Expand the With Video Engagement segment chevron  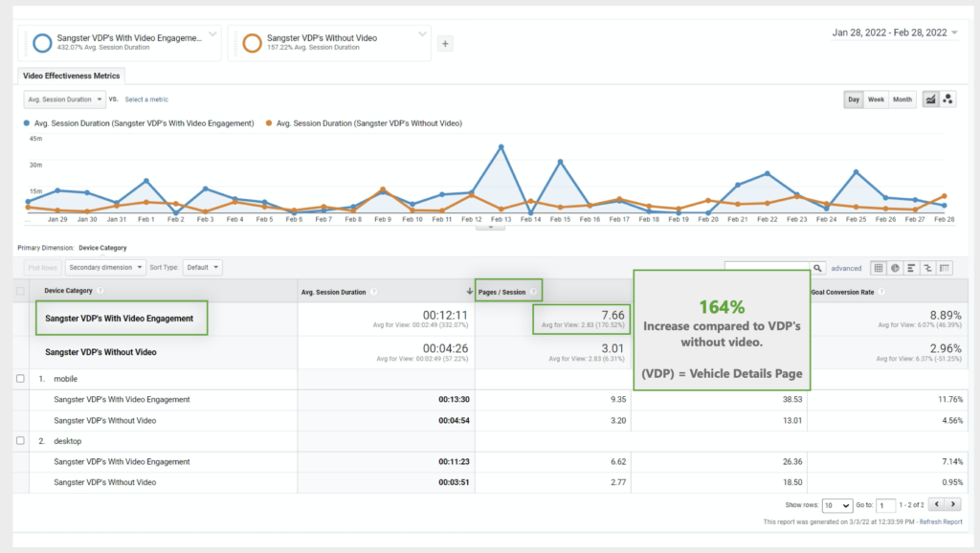[212, 34]
